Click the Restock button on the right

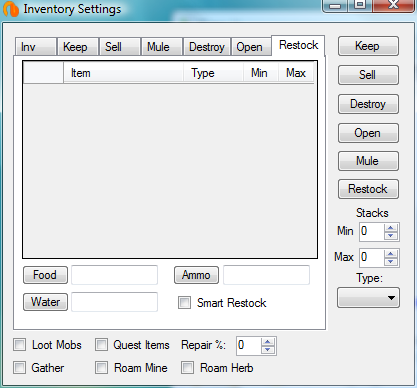click(x=368, y=189)
